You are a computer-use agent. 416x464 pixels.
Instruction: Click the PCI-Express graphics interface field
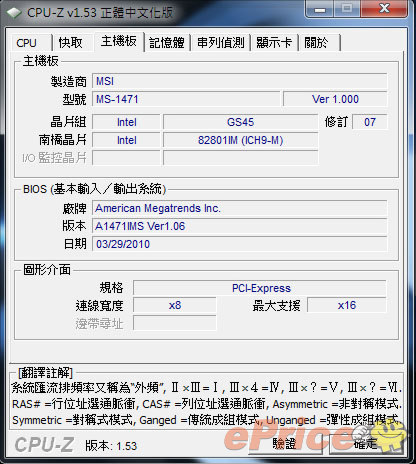(260, 288)
